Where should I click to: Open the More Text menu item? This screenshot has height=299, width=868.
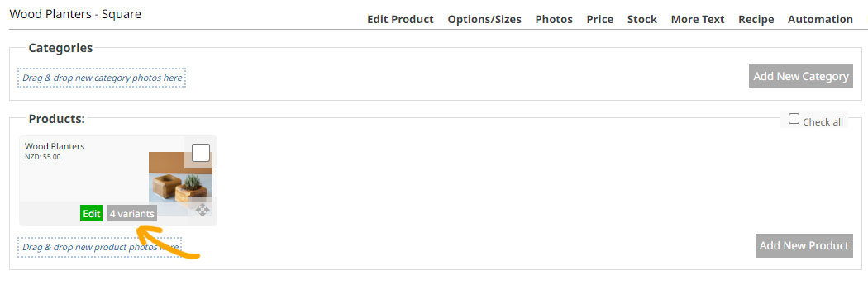tap(698, 19)
